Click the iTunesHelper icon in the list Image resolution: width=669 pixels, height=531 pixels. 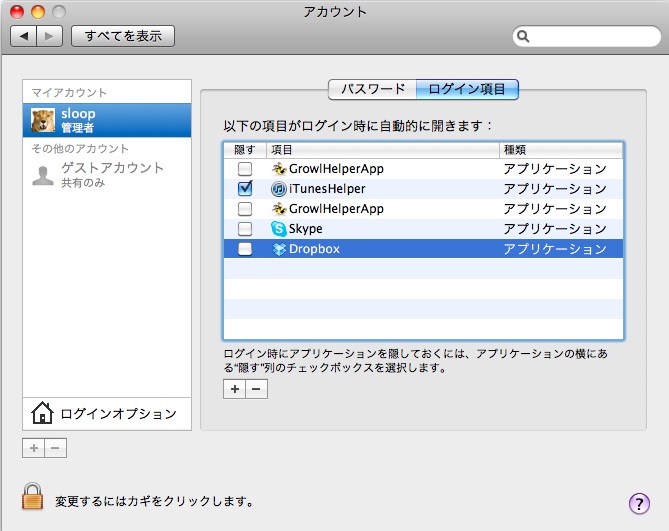(x=279, y=189)
